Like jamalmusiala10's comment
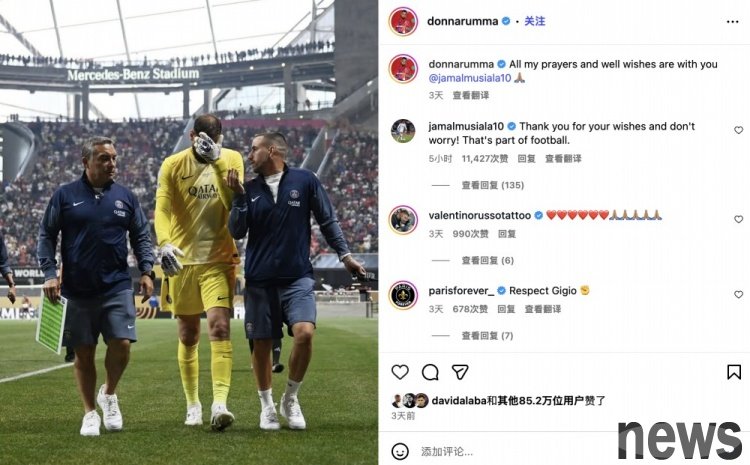The height and width of the screenshot is (465, 750). click(x=739, y=130)
